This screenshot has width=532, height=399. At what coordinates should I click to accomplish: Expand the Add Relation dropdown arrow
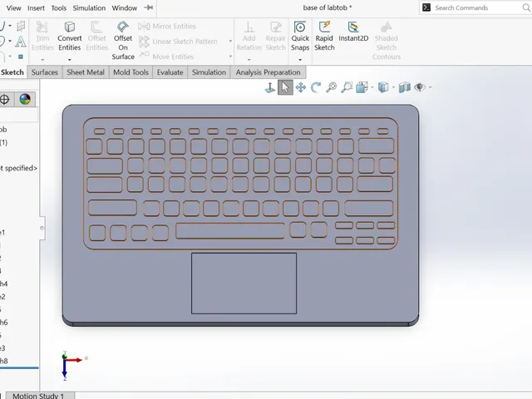[x=249, y=60]
